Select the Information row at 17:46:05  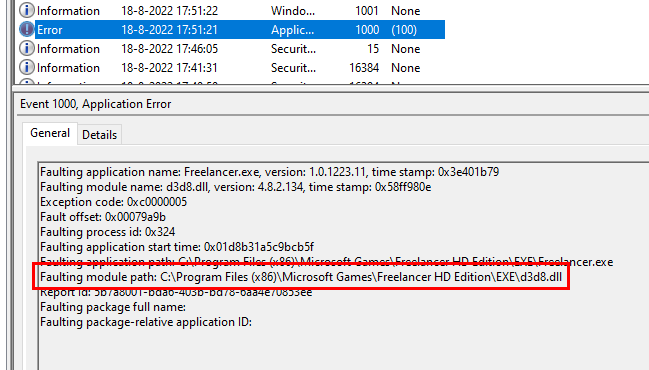pos(232,49)
